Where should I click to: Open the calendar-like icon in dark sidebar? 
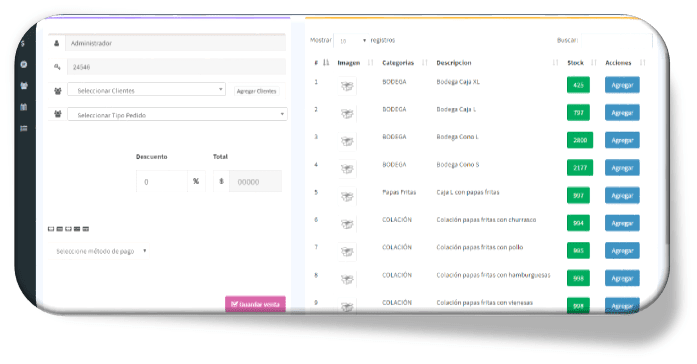(24, 107)
